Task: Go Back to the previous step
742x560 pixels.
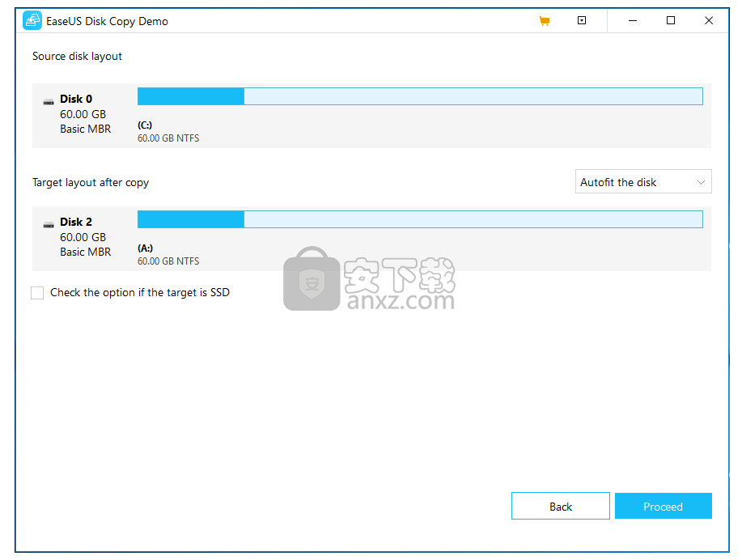Action: point(560,506)
